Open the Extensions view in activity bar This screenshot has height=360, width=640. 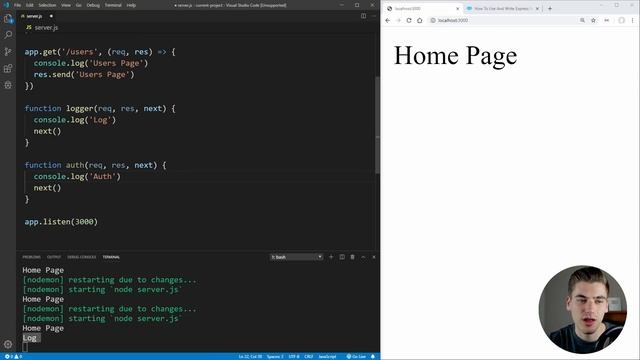8,68
